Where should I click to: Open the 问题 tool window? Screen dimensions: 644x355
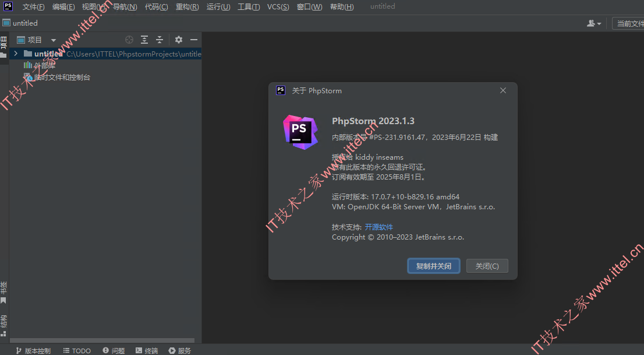(114, 350)
